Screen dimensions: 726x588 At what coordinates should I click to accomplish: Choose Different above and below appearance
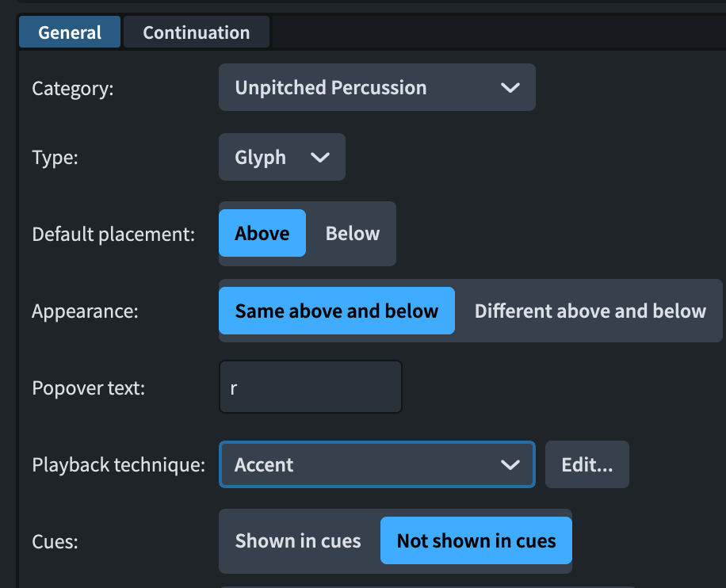(590, 311)
